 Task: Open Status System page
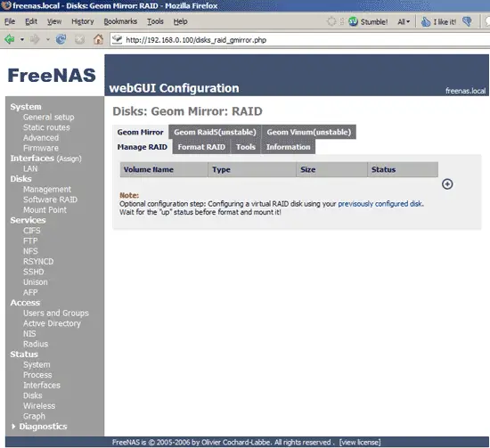(x=37, y=365)
